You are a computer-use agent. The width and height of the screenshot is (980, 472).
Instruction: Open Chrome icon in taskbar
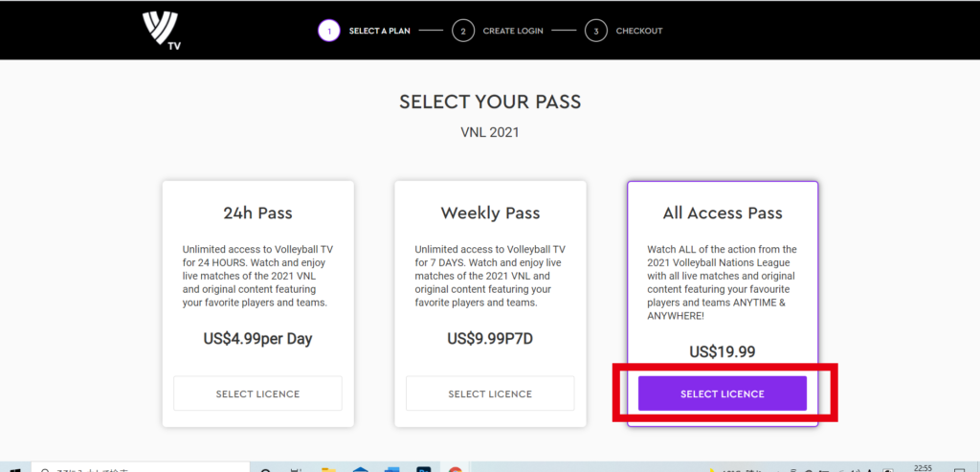click(x=455, y=469)
